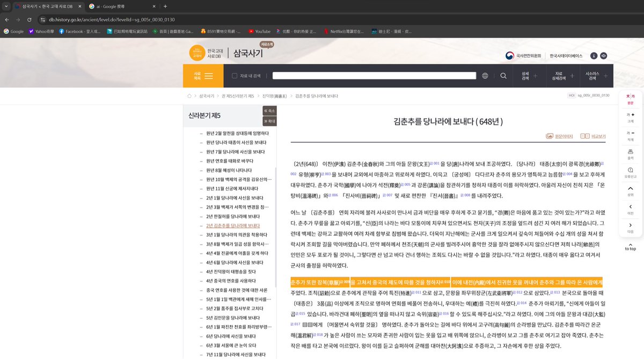Open the globe language keyboard icon
Viewport: 644px width, 359px height.
point(485,76)
